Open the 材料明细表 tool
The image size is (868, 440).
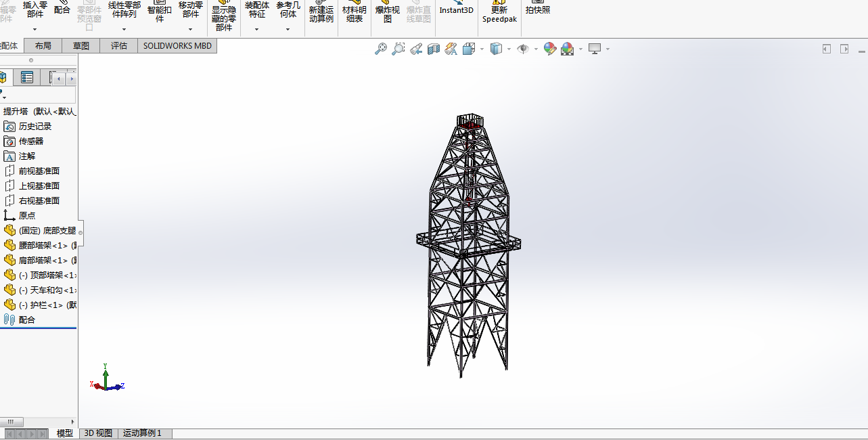pos(355,12)
